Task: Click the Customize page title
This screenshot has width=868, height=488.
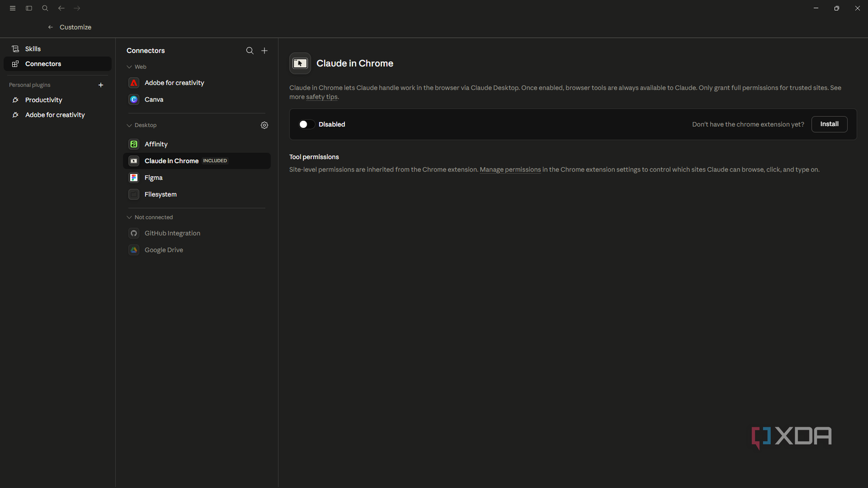Action: click(75, 27)
